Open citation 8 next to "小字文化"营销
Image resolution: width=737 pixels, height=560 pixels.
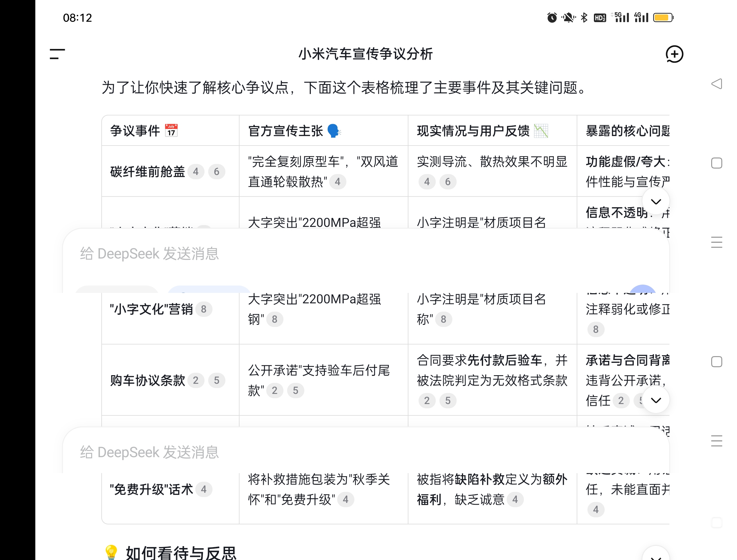204,309
